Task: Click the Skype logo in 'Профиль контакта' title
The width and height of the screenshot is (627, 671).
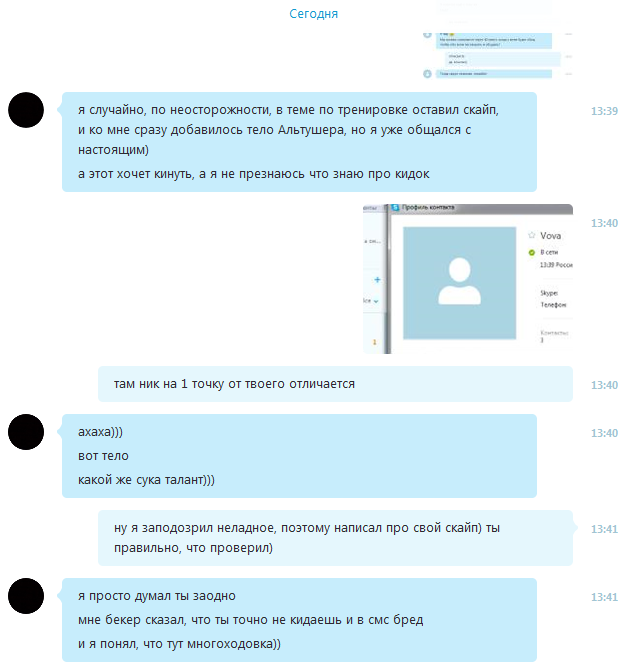Action: pos(395,208)
